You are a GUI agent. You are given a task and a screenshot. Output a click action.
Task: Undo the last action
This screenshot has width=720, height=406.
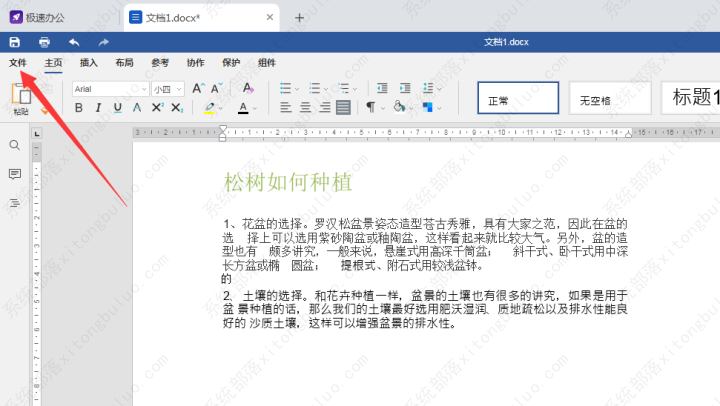[x=74, y=42]
